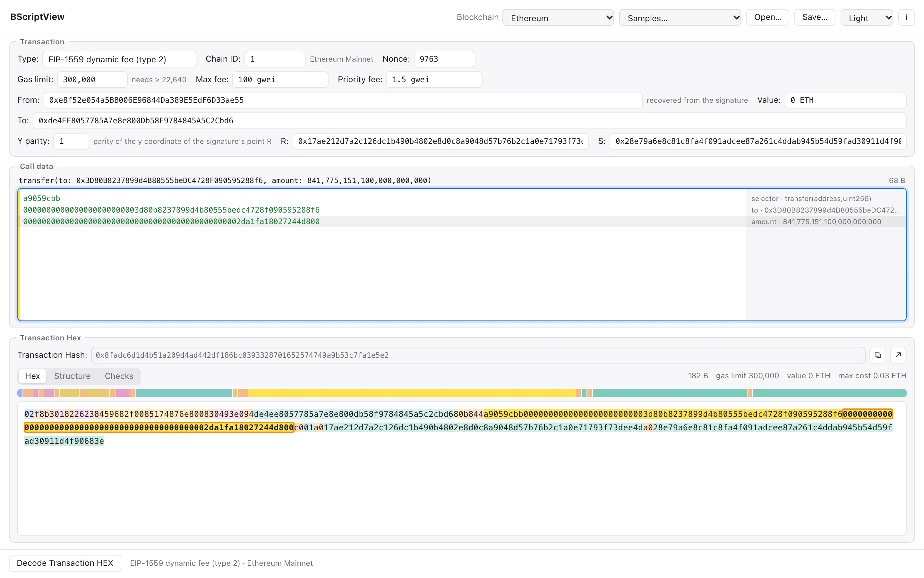Click the 'amount · 841,775,151,100,000,000,000' annotation
Screen dimensions: 924x578
(x=816, y=222)
